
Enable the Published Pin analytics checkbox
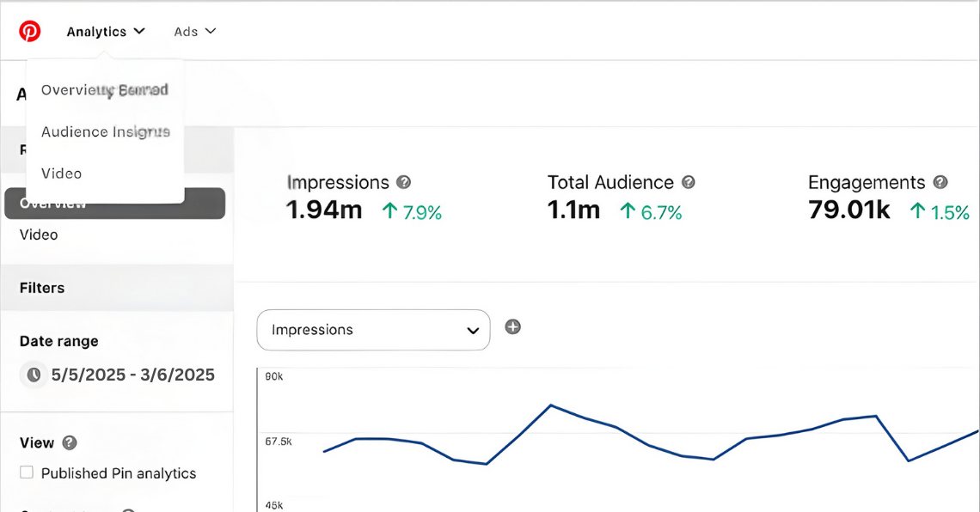[x=27, y=472]
